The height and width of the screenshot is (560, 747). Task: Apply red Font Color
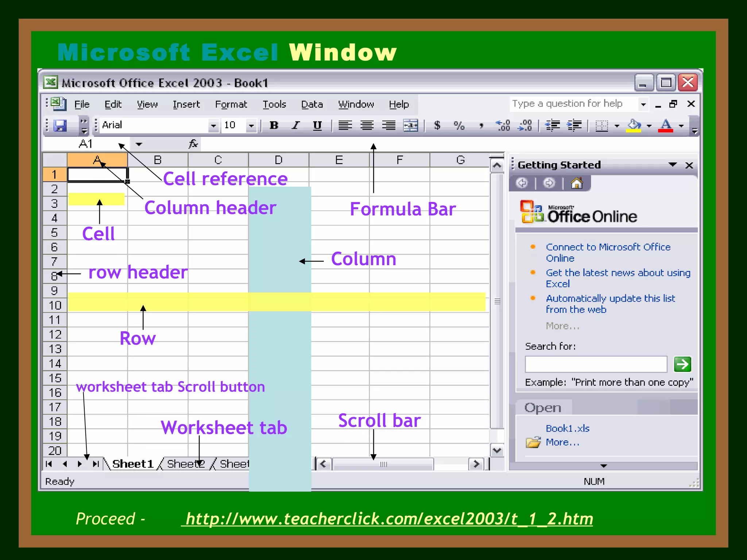(x=666, y=126)
